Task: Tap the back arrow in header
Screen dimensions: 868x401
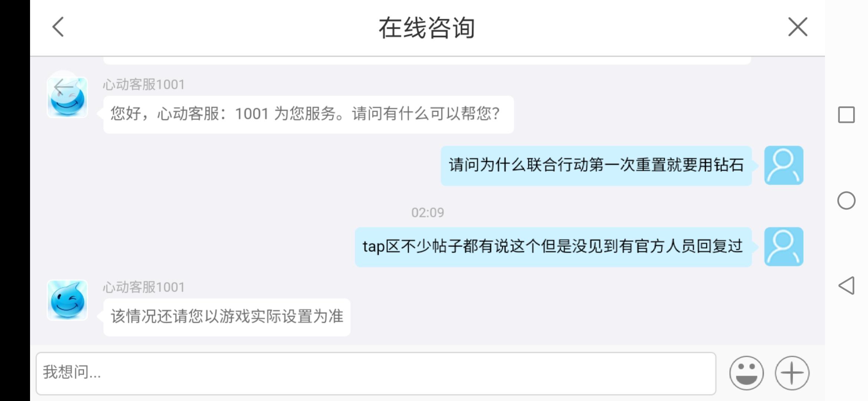Action: tap(58, 27)
